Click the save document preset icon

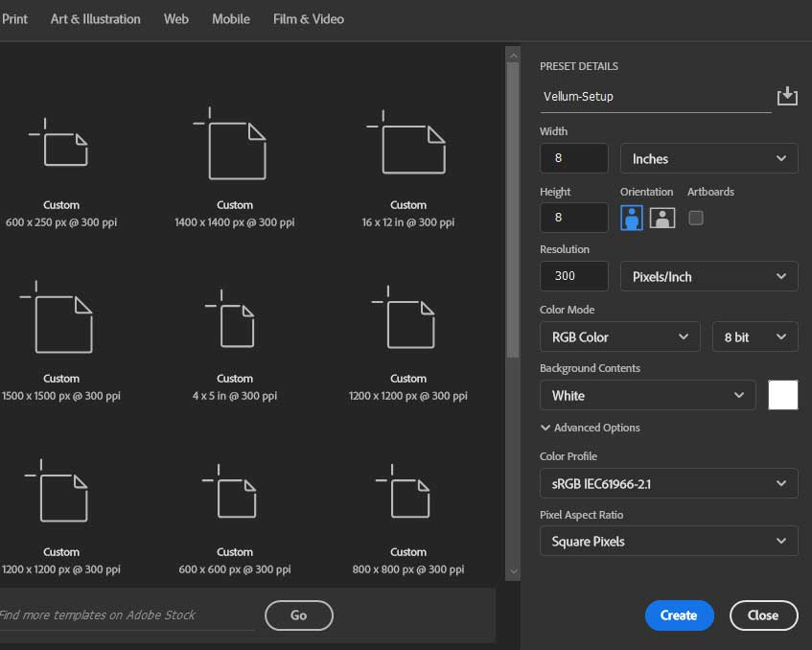[x=786, y=96]
